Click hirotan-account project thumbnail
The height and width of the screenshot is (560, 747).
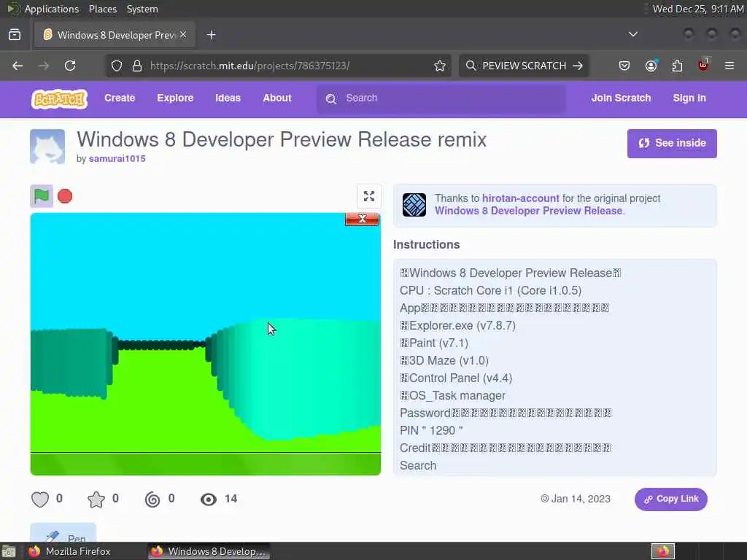414,205
